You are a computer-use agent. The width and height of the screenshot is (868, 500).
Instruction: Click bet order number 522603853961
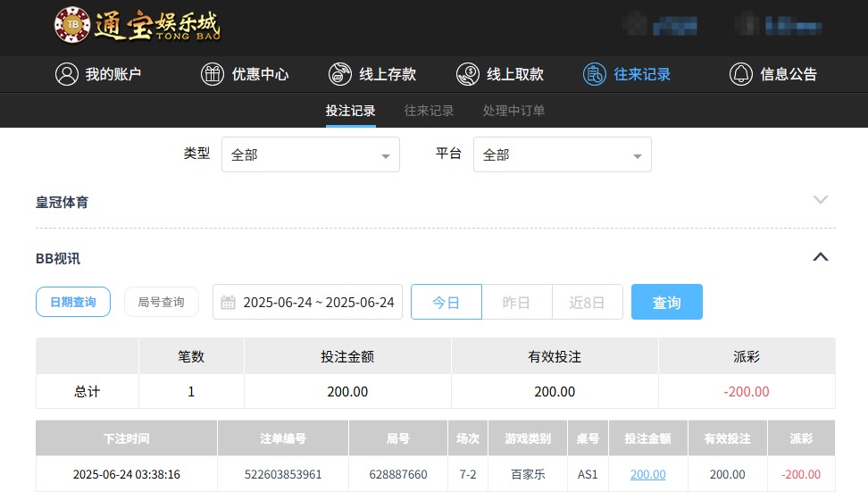point(283,474)
